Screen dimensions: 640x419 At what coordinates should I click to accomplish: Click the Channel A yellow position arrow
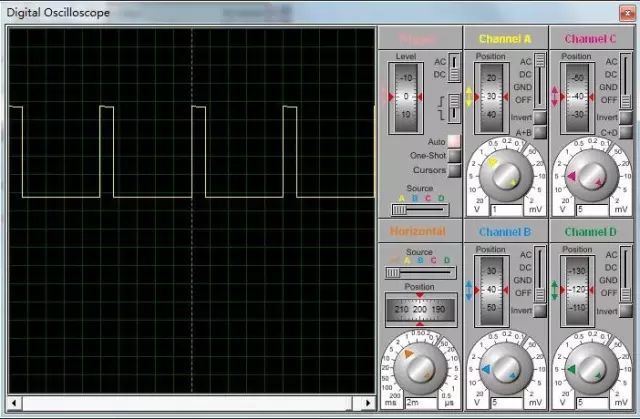click(468, 97)
